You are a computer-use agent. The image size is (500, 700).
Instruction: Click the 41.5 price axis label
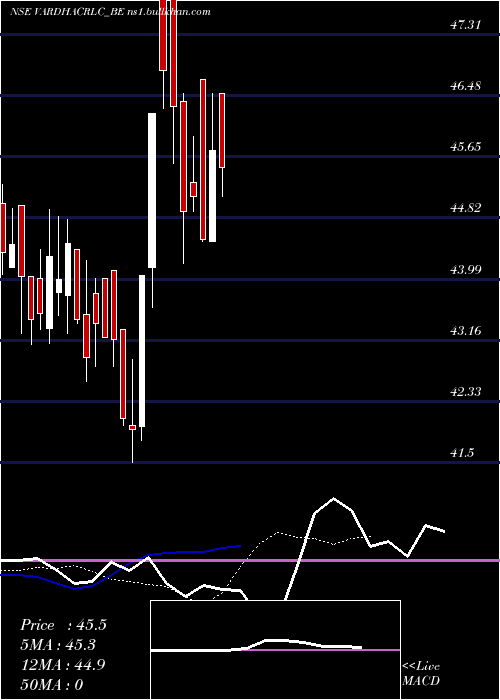point(462,453)
